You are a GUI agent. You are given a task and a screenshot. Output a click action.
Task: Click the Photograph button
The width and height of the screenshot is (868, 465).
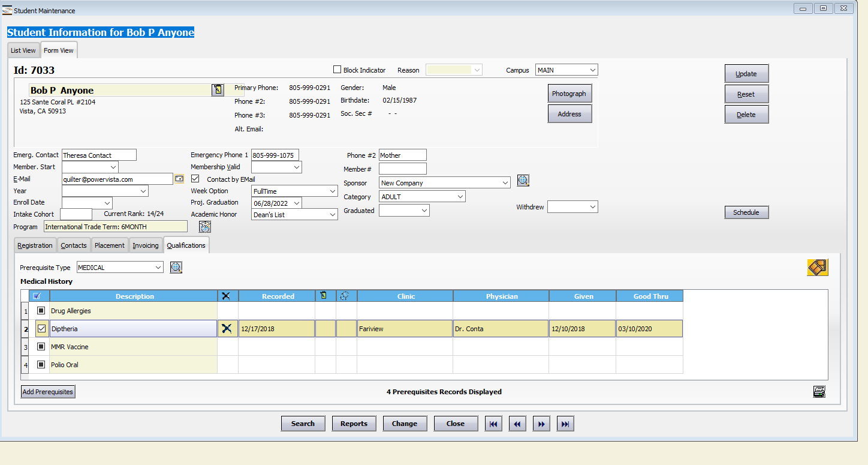coord(569,94)
